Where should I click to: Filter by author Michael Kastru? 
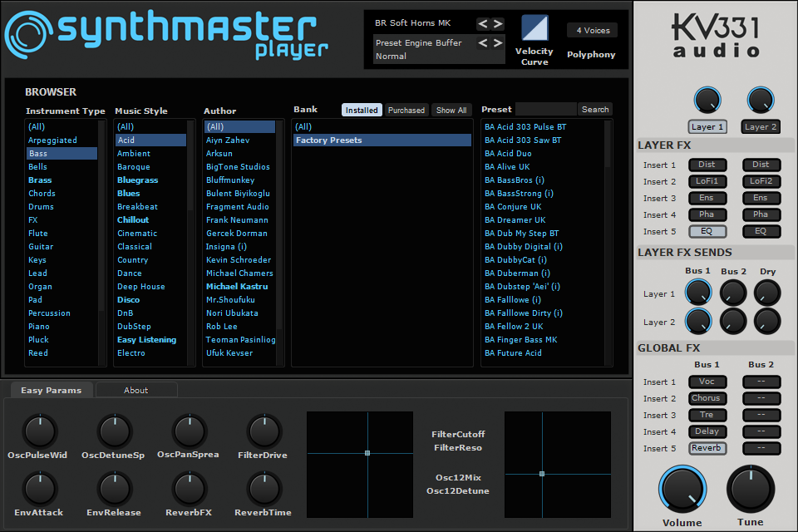239,287
